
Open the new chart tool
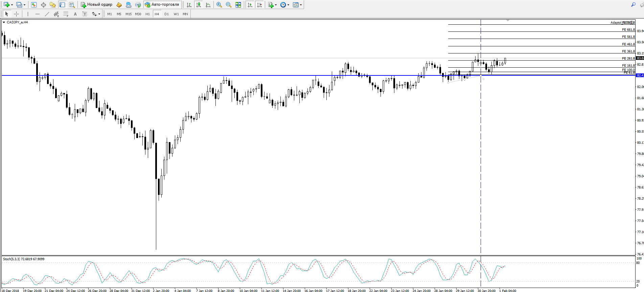[6, 5]
